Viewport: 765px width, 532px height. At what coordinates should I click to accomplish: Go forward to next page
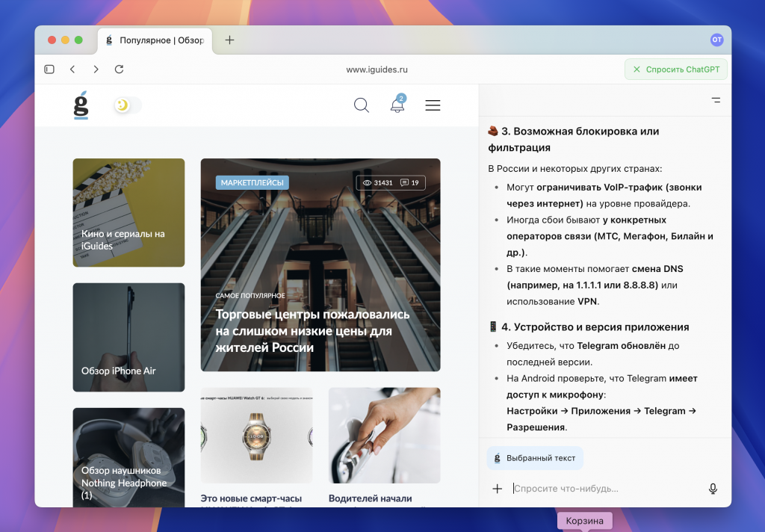96,69
